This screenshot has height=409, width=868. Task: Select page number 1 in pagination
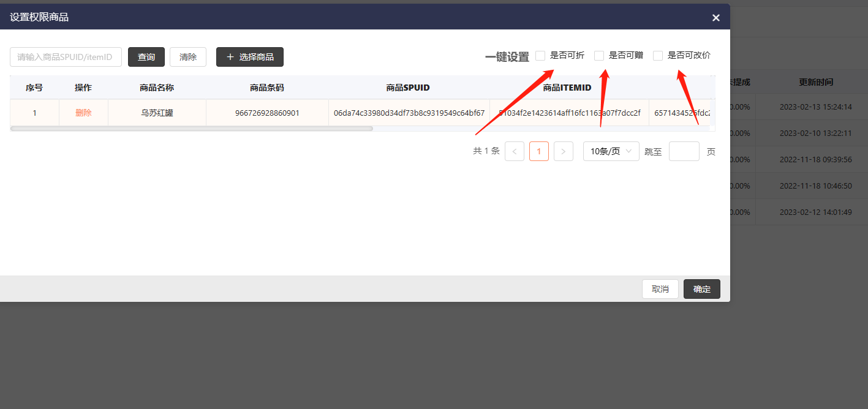tap(538, 151)
